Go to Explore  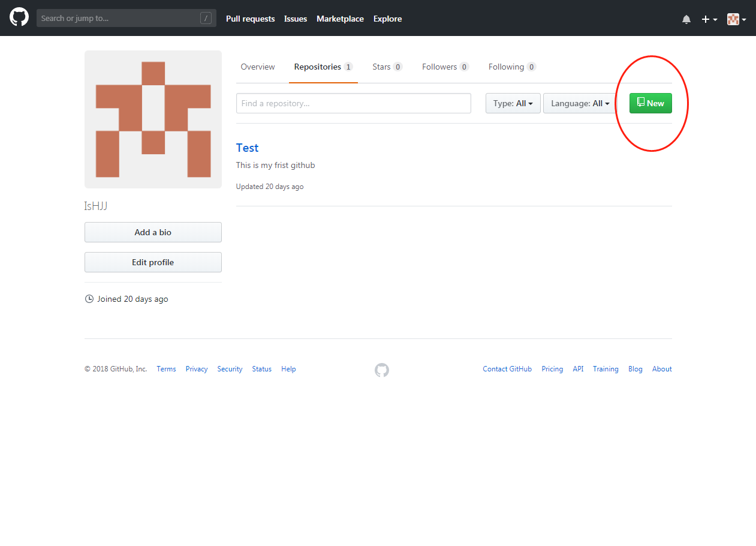coord(387,19)
